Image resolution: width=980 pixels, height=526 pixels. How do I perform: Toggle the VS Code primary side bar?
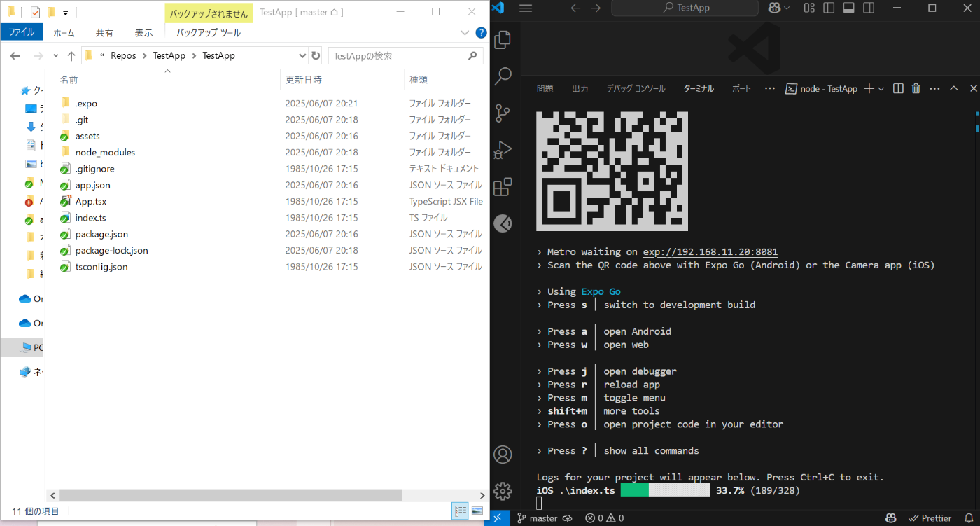tap(829, 8)
